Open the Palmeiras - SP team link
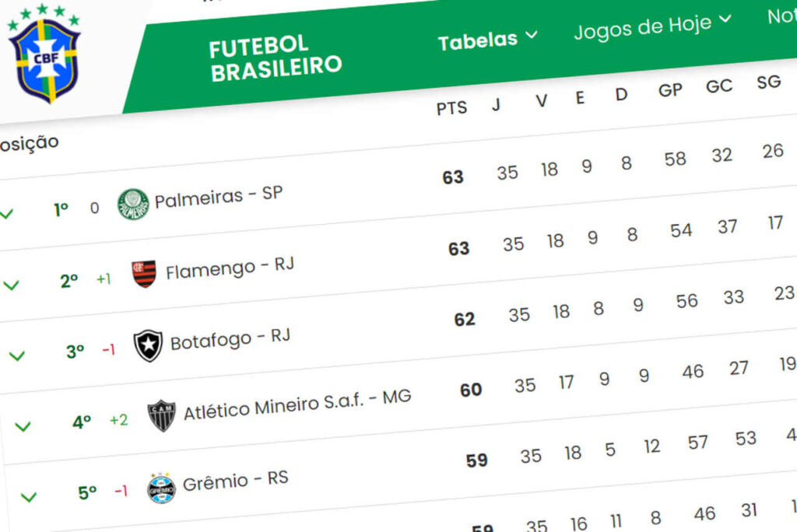The image size is (797, 532). [218, 197]
